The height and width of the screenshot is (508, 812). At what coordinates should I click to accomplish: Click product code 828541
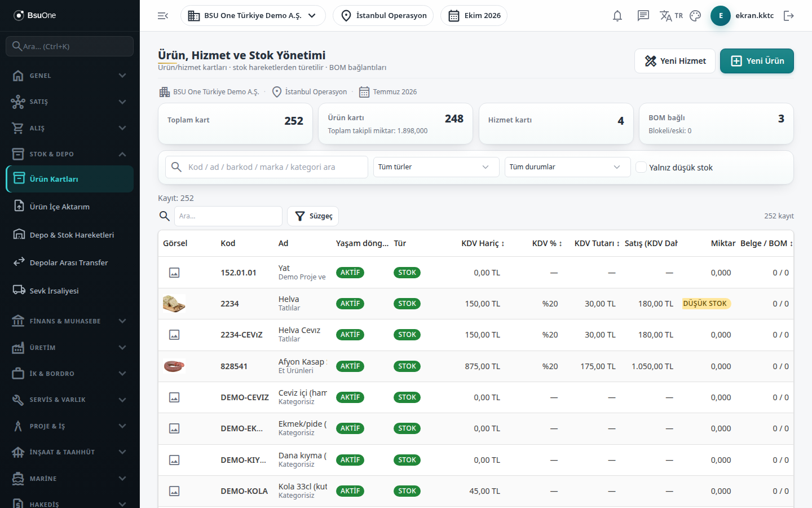234,366
